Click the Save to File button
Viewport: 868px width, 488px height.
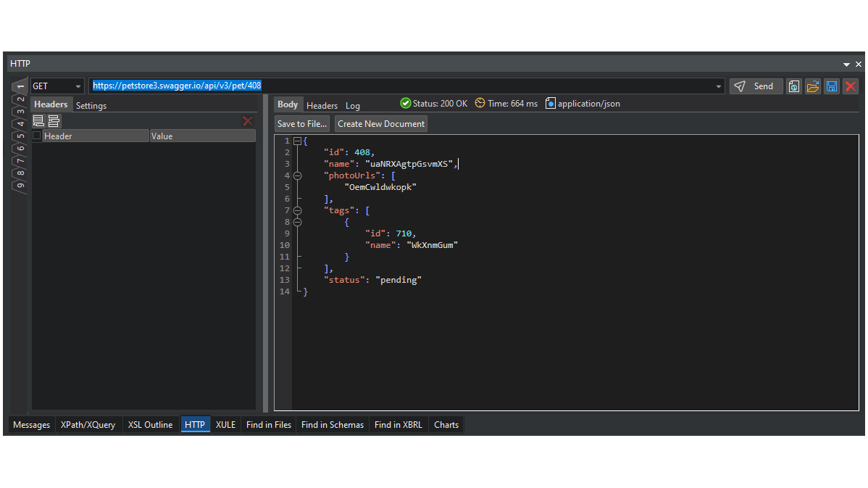coord(302,124)
